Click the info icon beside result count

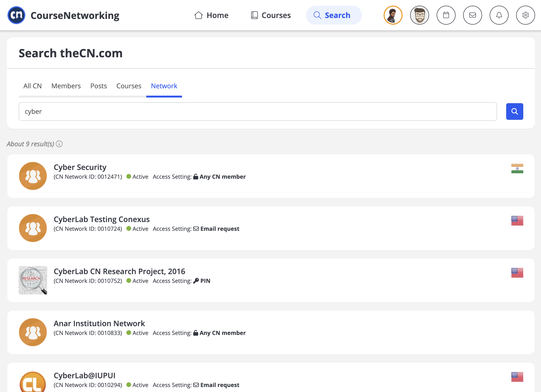(x=59, y=144)
